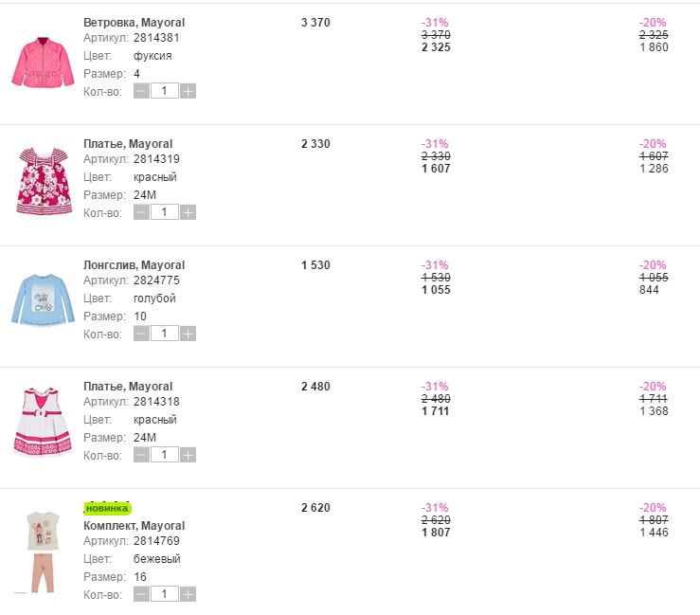700x615 pixels.
Task: Decrease quantity of the fuchsia Ветровка jacket
Action: coord(141,91)
